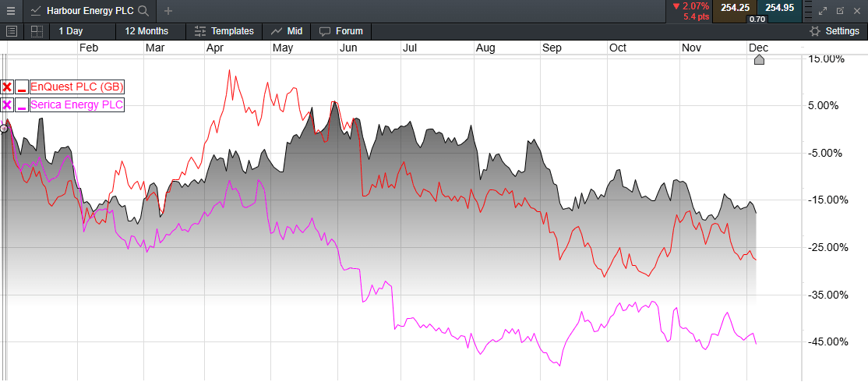Image resolution: width=868 pixels, height=382 pixels.
Task: Click the Nov label on the time axis
Action: pos(692,48)
